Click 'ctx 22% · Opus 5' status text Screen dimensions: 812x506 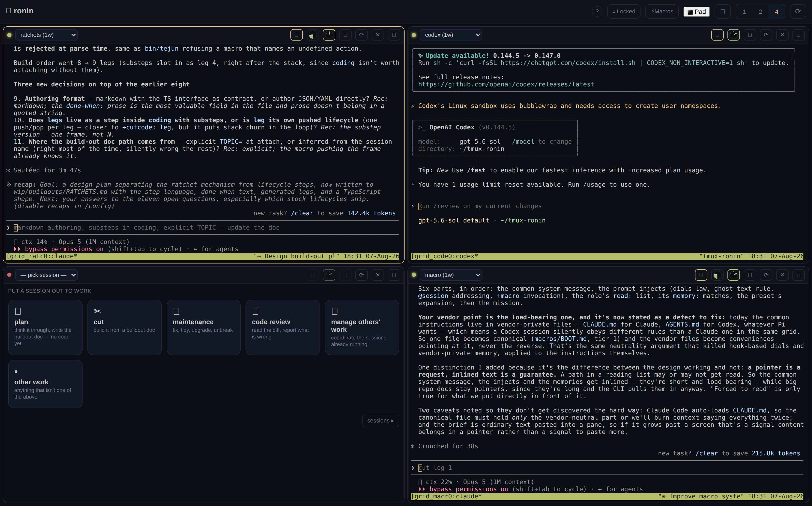476,482
